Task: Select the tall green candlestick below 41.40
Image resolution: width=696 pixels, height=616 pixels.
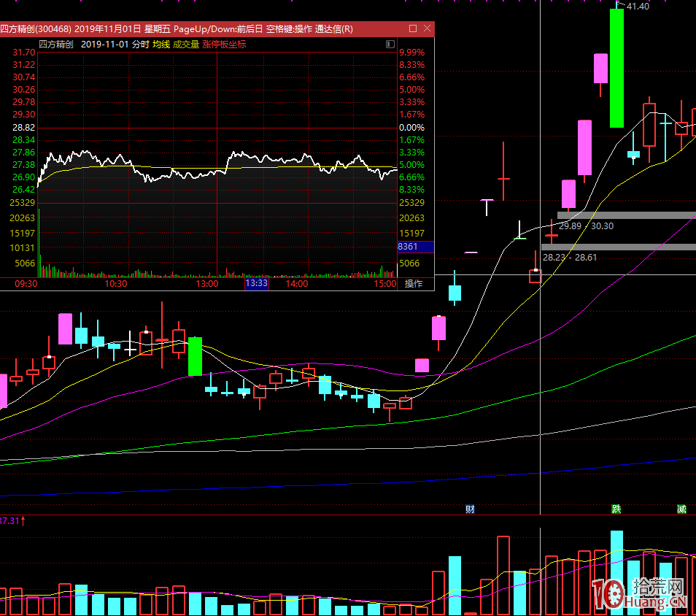Action: [616, 68]
